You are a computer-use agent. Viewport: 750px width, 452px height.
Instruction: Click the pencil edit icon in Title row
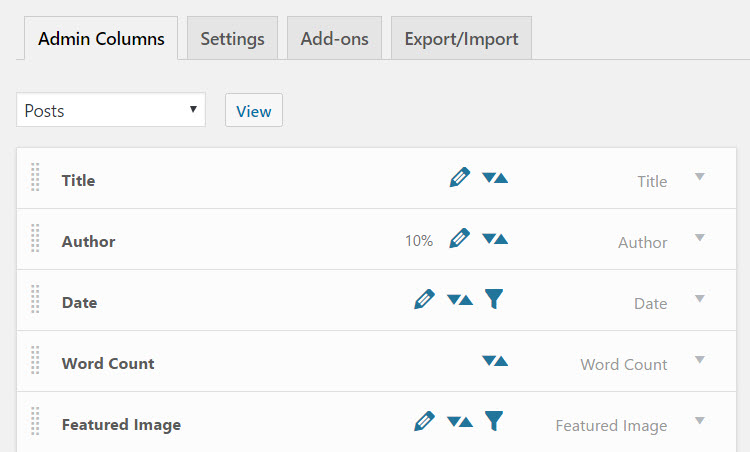pyautogui.click(x=460, y=177)
